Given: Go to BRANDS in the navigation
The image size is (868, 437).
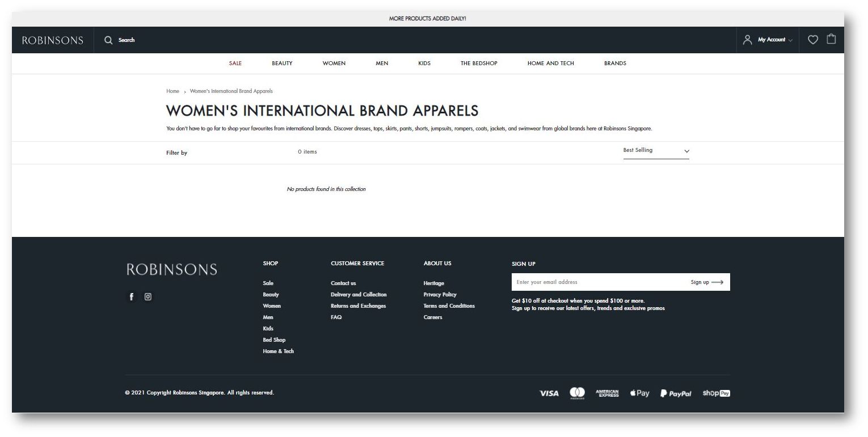Looking at the screenshot, I should [x=615, y=63].
